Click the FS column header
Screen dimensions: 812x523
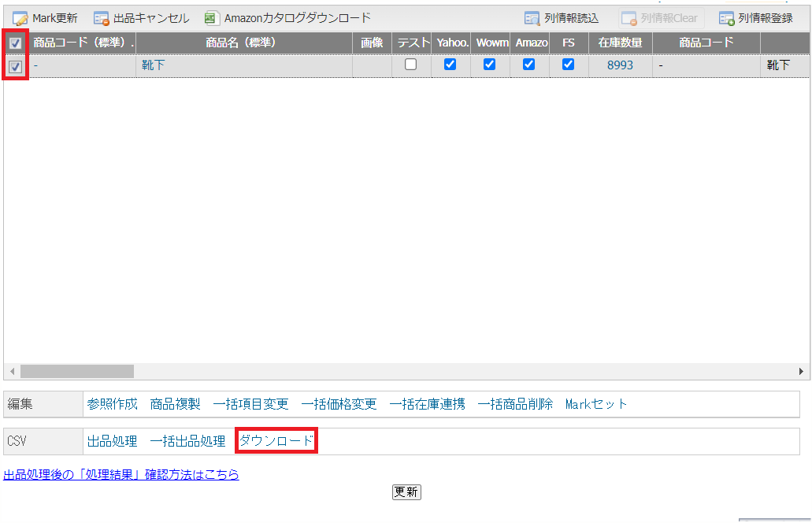pos(569,43)
